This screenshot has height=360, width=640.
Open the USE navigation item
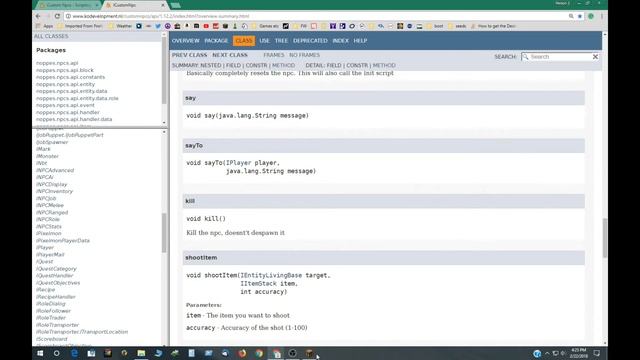(264, 41)
